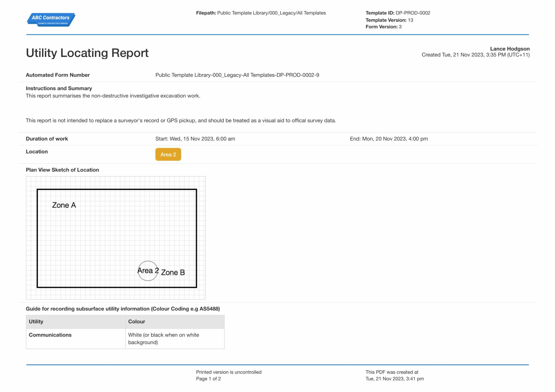Screen dimensions: 555x392
Task: Click the Start date of work
Action: coord(195,139)
